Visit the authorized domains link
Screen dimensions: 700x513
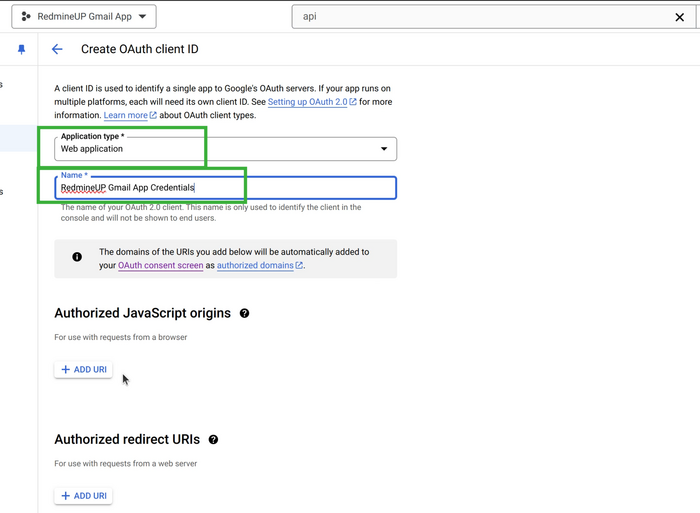coord(255,266)
